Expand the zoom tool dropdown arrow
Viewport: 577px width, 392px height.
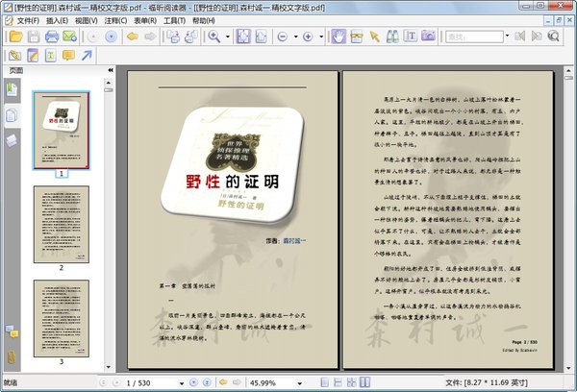coord(226,37)
